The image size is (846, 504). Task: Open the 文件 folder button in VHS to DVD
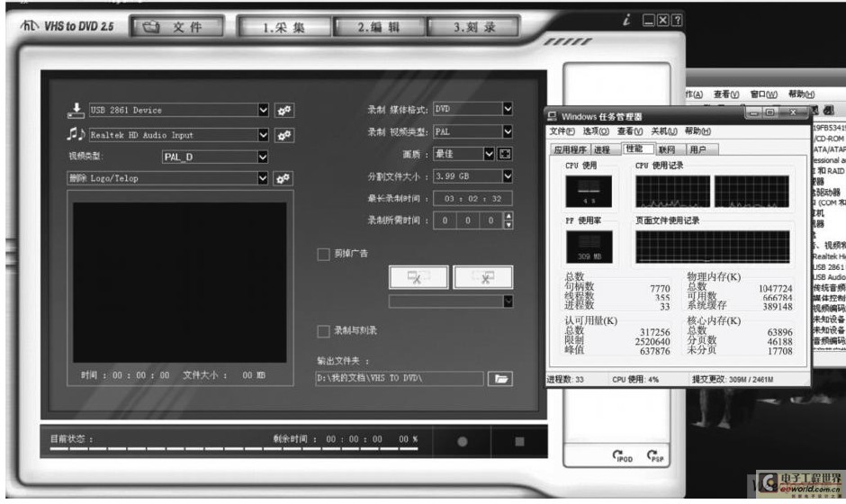click(177, 26)
